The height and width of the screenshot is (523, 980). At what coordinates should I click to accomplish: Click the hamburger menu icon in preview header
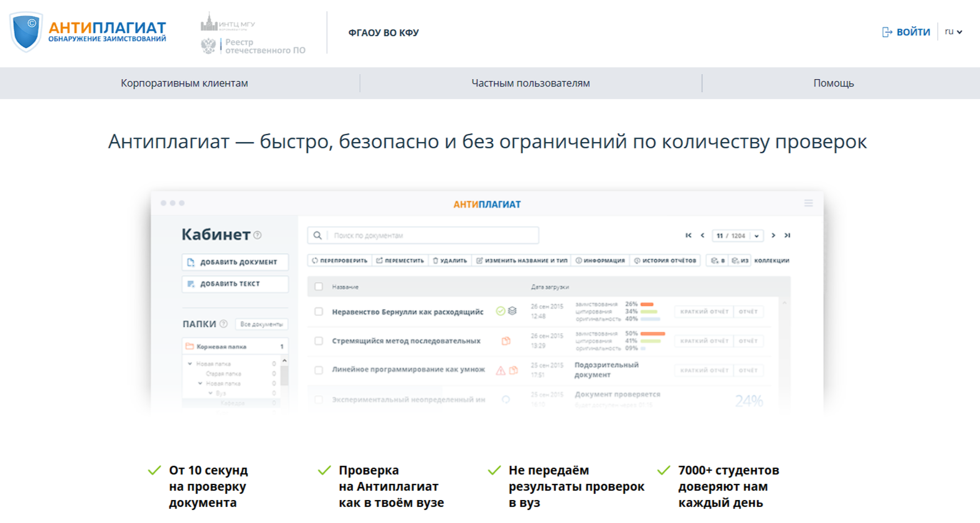[x=808, y=204]
